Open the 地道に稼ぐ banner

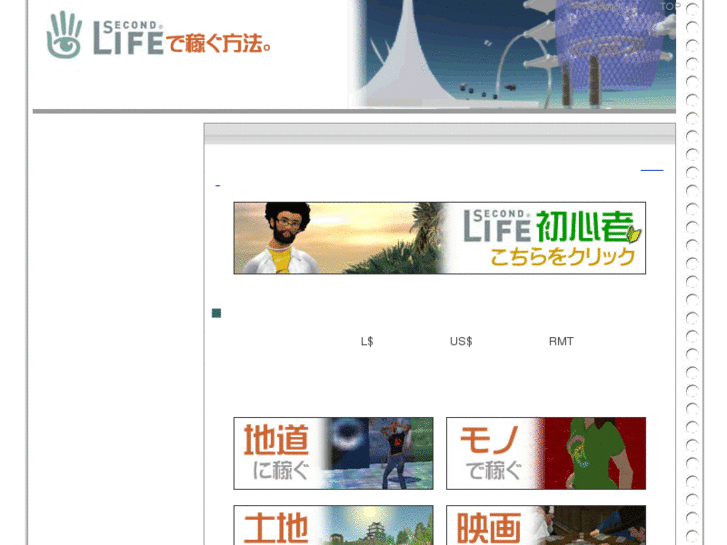point(333,453)
